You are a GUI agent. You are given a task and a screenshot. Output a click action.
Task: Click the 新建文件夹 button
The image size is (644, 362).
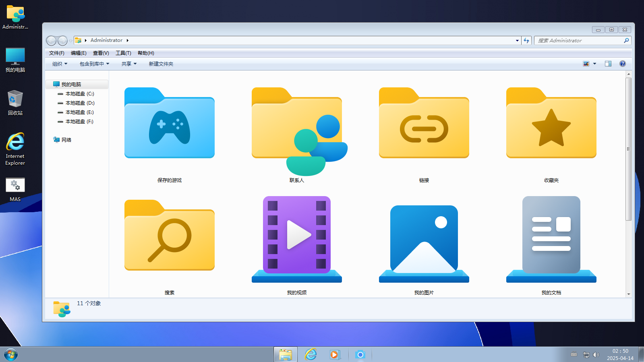tap(161, 64)
